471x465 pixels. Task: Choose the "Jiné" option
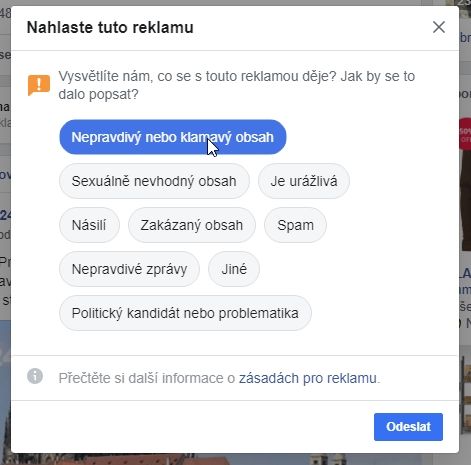pyautogui.click(x=234, y=269)
